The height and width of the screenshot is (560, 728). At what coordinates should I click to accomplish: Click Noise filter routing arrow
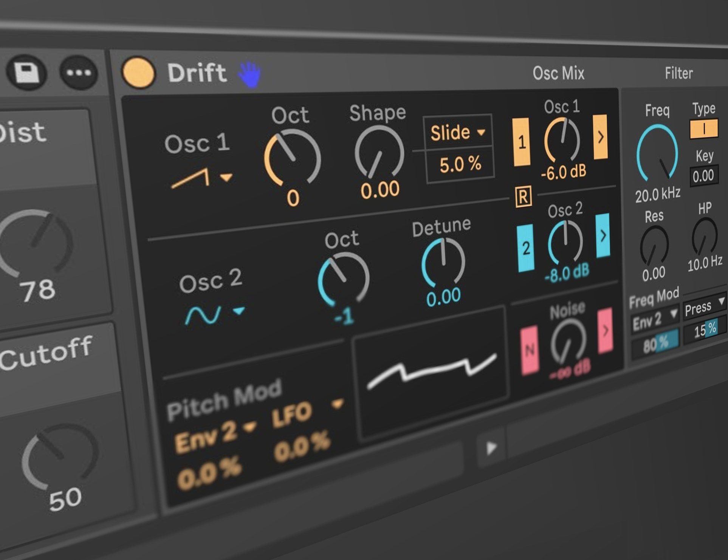[605, 330]
